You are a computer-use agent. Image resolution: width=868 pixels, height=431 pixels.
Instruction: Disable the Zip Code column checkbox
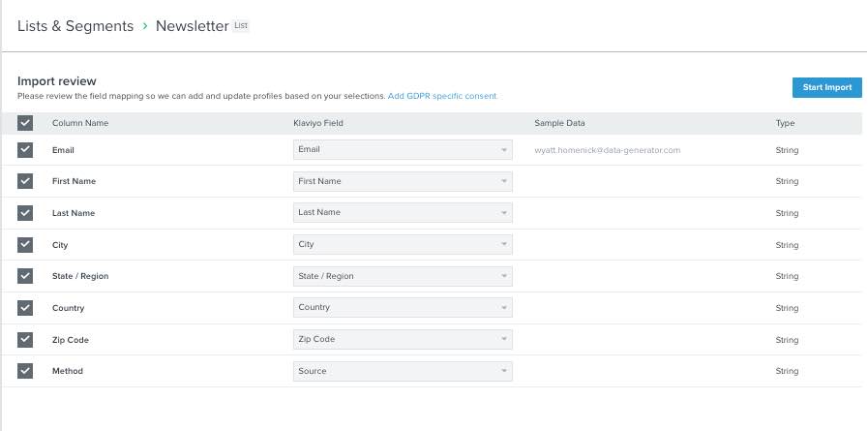(x=25, y=340)
